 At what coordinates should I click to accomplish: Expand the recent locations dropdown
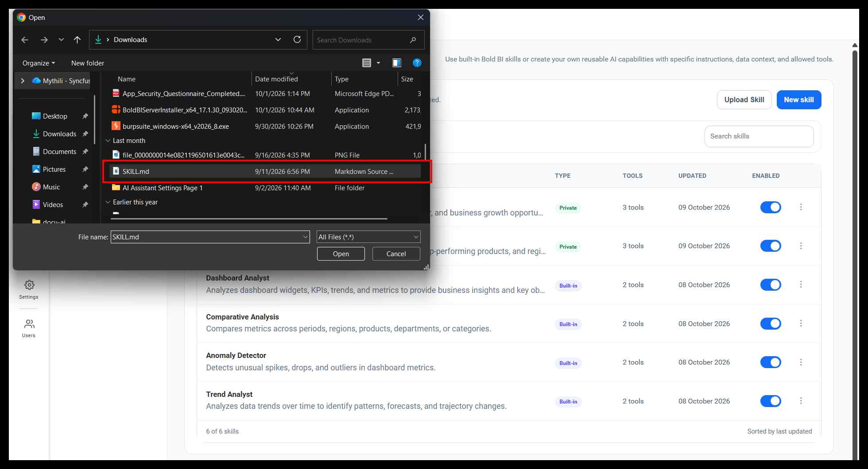pos(61,40)
